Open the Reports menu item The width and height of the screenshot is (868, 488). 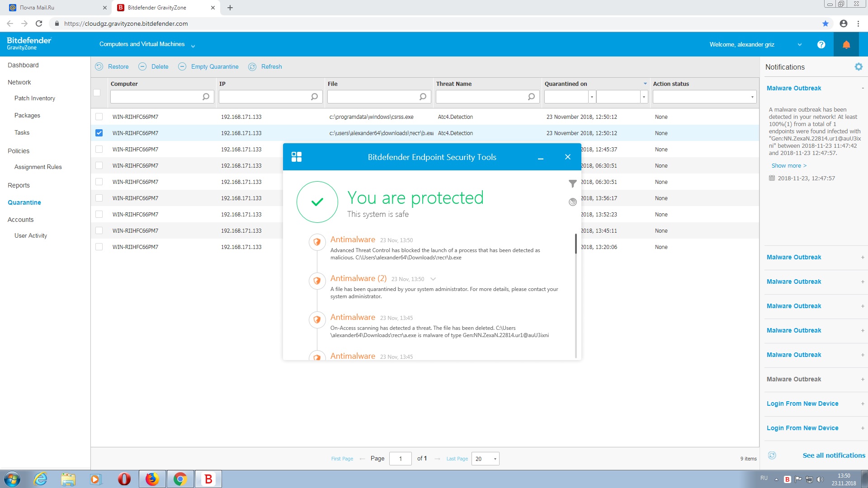pos(19,185)
